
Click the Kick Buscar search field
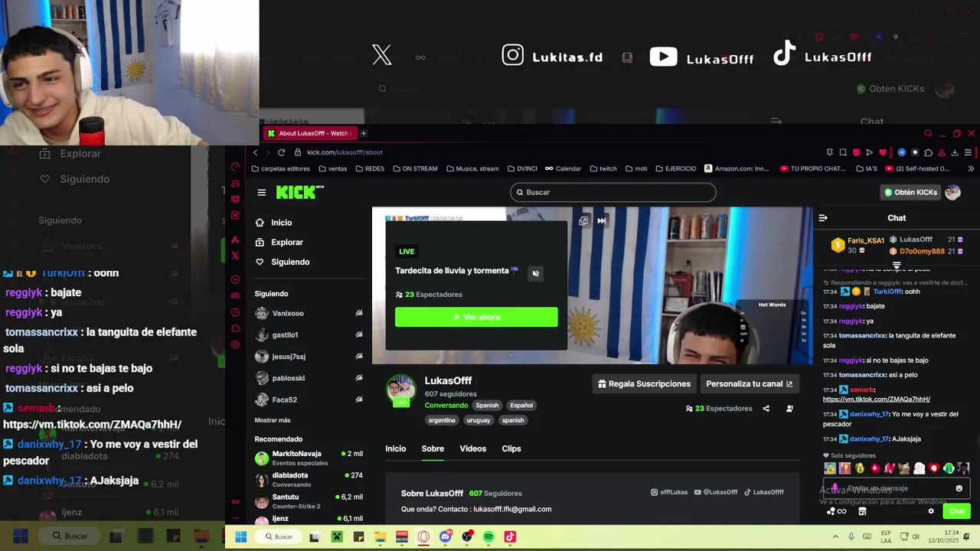pyautogui.click(x=613, y=192)
